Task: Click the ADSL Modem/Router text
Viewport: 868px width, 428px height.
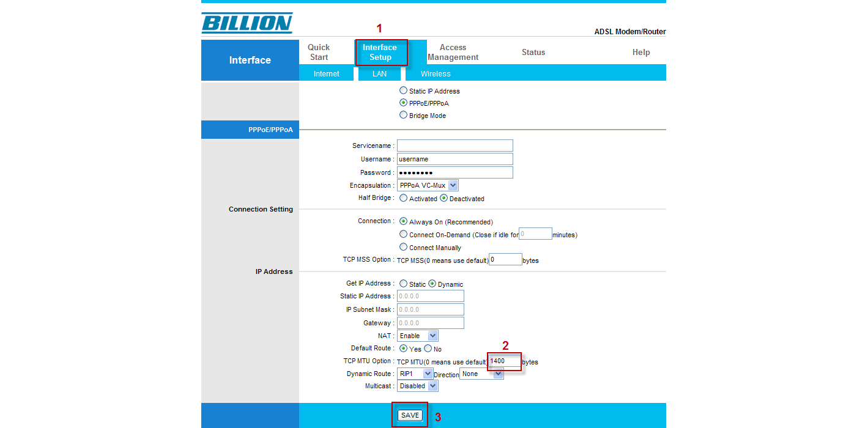Action: pos(630,32)
